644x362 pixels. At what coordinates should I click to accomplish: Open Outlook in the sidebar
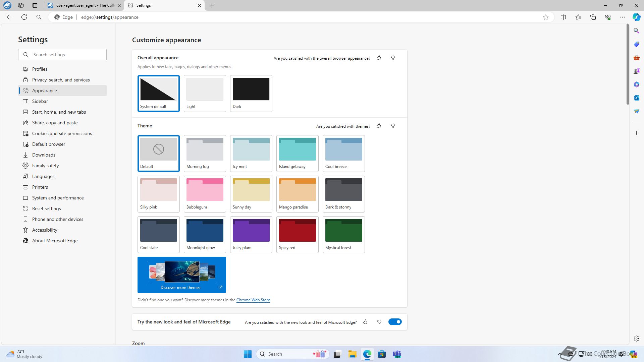pos(636,98)
